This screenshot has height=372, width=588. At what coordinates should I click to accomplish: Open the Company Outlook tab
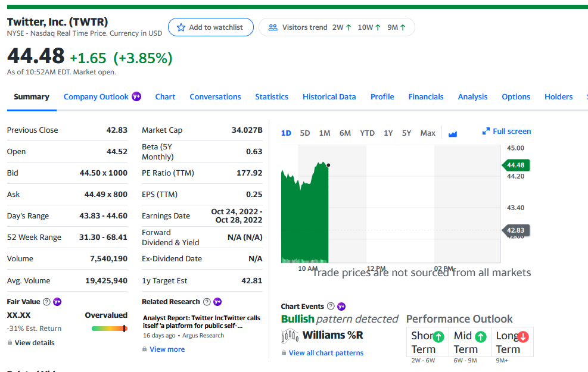(96, 96)
